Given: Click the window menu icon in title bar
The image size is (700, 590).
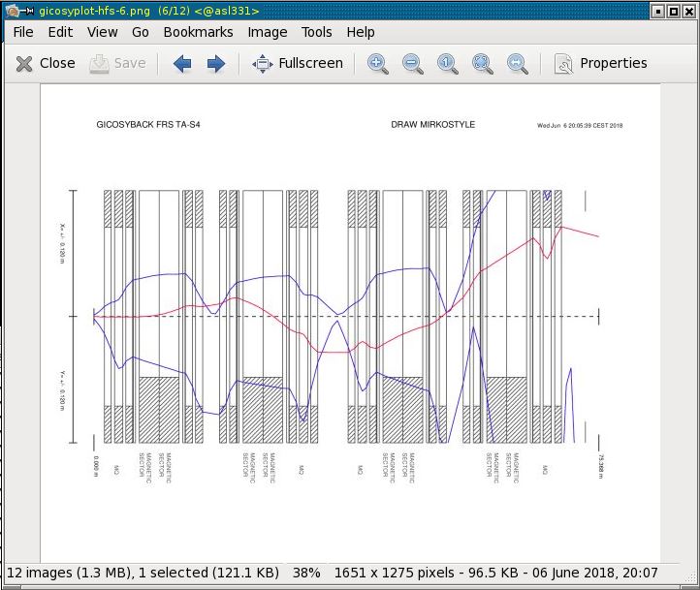Looking at the screenshot, I should [x=12, y=11].
